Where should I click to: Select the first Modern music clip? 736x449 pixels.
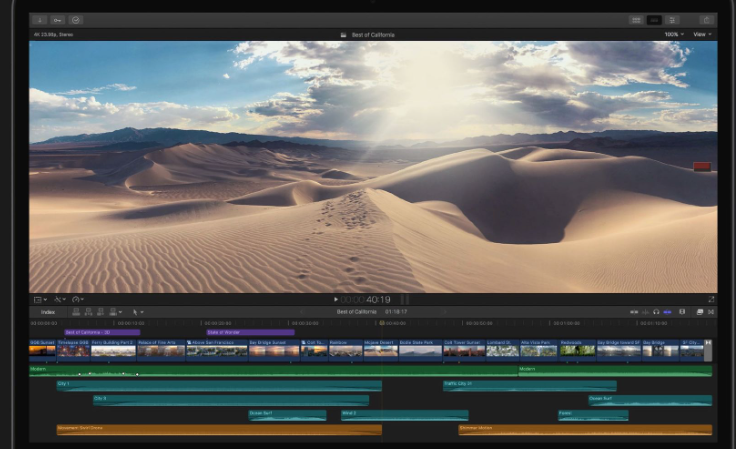click(x=273, y=371)
